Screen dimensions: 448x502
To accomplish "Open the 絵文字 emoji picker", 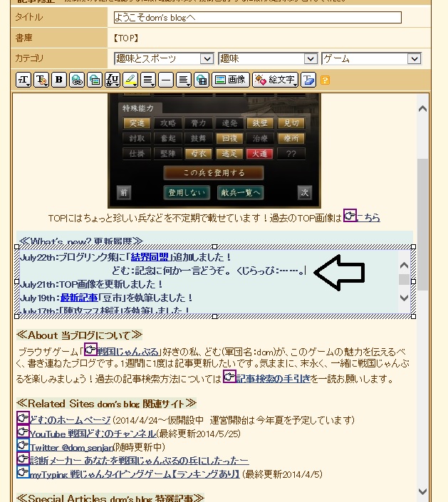I will 276,80.
